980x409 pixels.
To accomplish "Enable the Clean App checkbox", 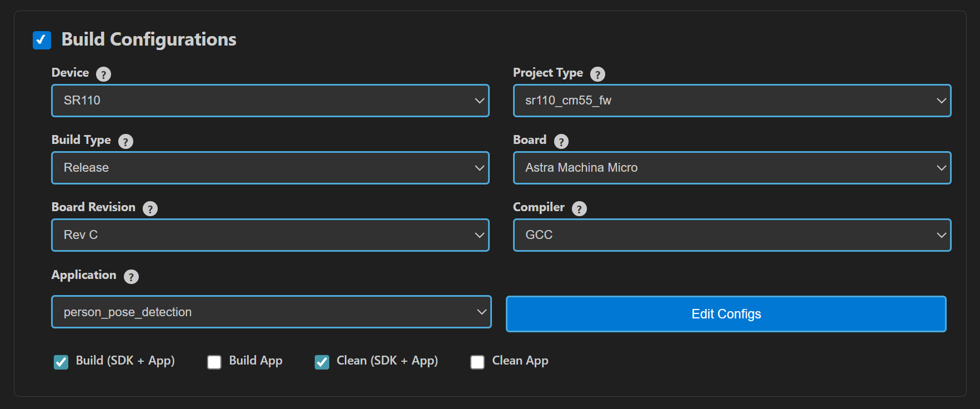I will pyautogui.click(x=478, y=362).
